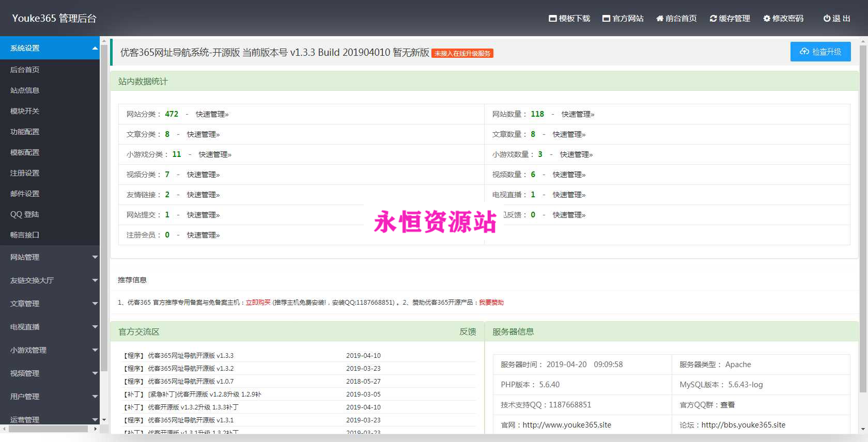Image resolution: width=868 pixels, height=442 pixels.
Task: Open 站点信息 in the sidebar
Action: click(x=25, y=90)
